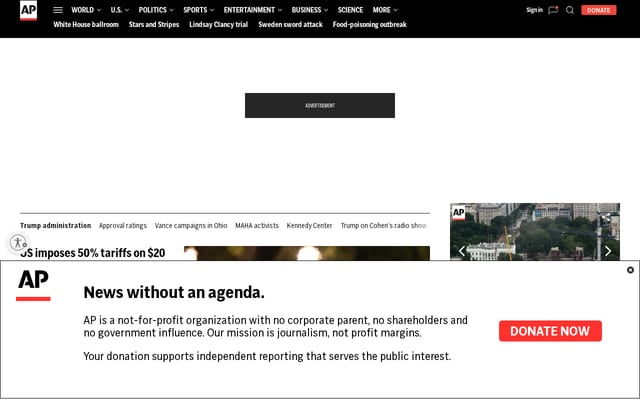This screenshot has height=400, width=640.
Task: Open the Entertainment section
Action: (249, 10)
